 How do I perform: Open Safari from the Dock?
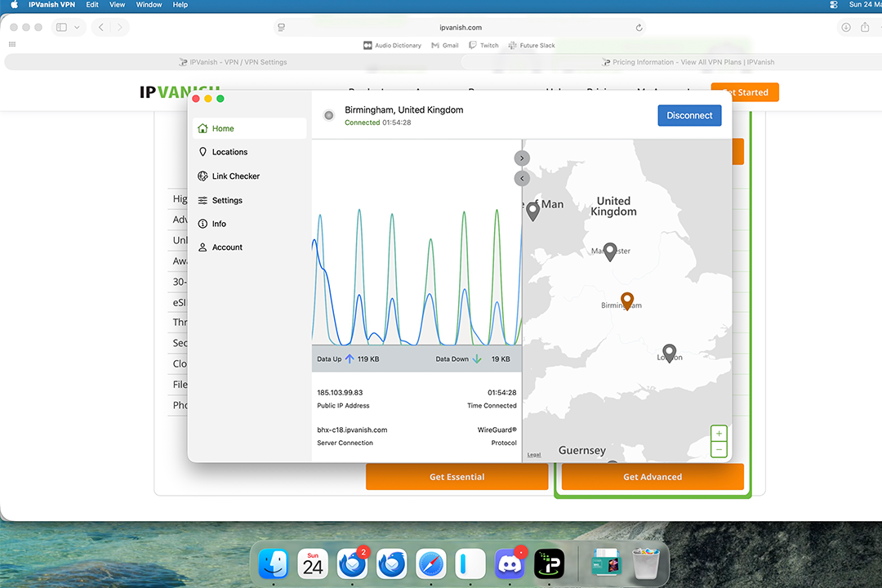pos(431,563)
